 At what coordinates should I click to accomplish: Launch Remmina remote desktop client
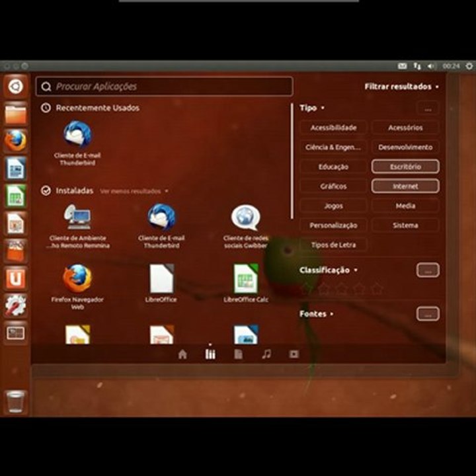click(77, 226)
